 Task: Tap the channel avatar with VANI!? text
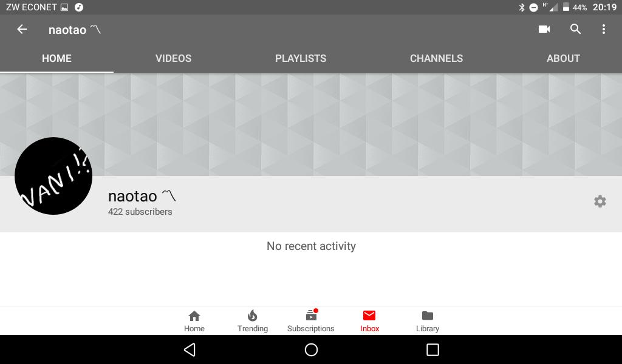coord(53,176)
